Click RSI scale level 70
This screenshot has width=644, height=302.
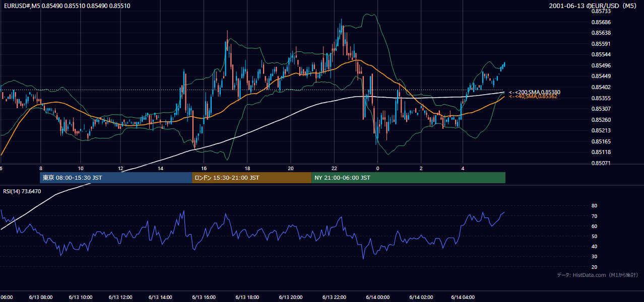595,216
